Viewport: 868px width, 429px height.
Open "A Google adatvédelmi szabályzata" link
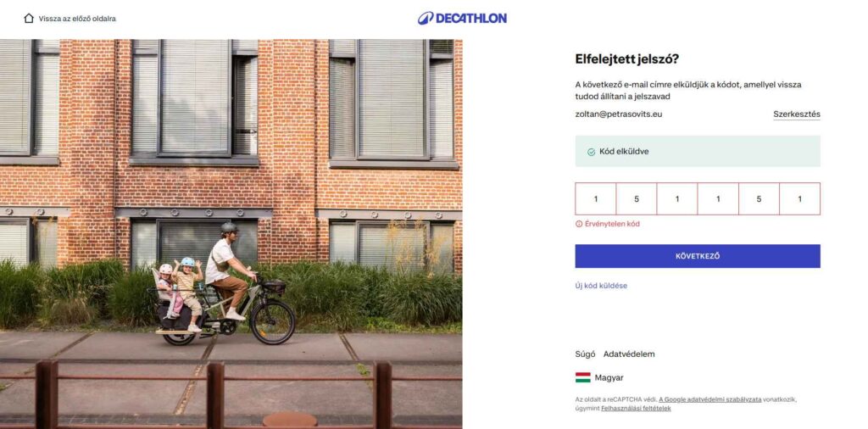coord(709,398)
